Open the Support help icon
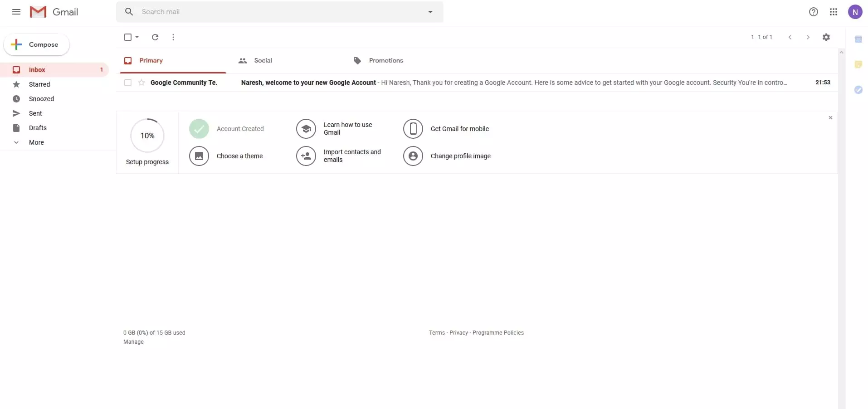The width and height of the screenshot is (868, 409). (814, 12)
